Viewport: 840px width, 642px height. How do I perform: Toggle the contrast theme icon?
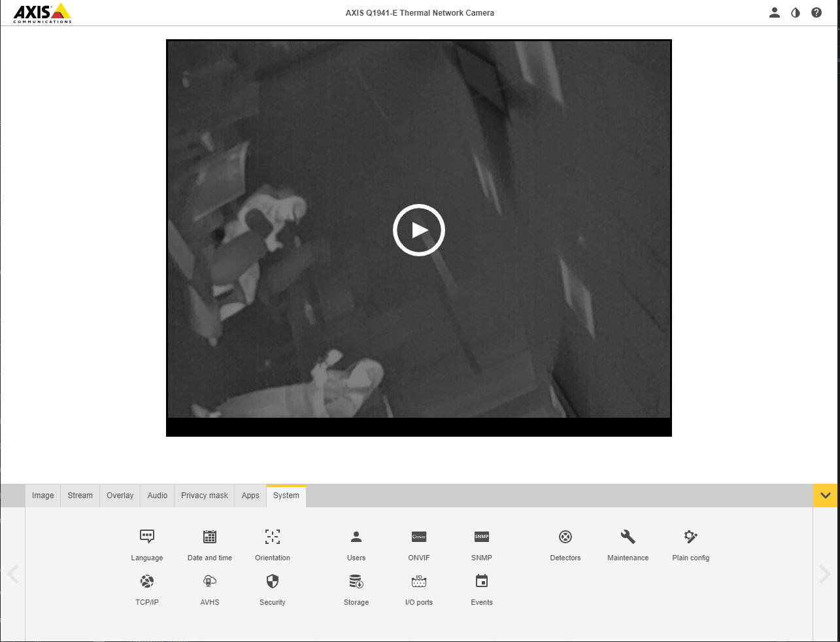[796, 12]
